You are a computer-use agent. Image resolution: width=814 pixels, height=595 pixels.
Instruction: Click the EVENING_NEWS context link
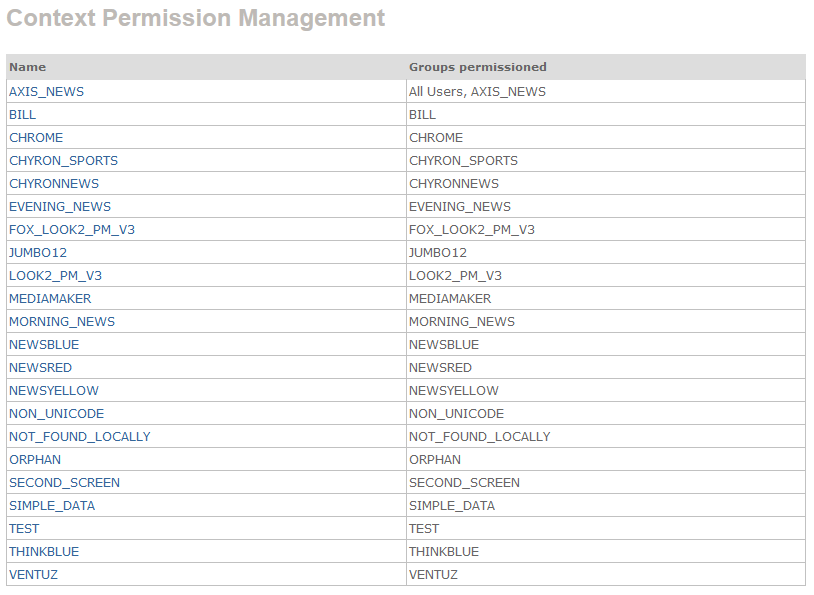pyautogui.click(x=60, y=206)
